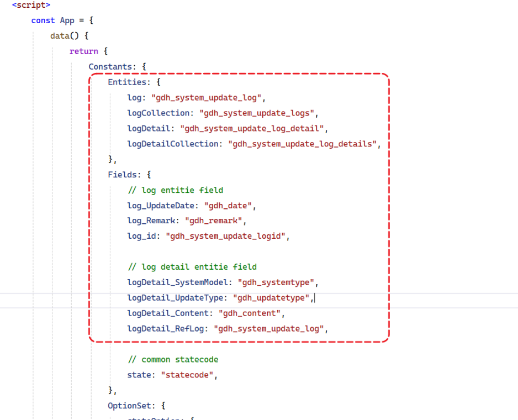Click the string "gdh_remark"
Image resolution: width=518 pixels, height=420 pixels.
click(x=213, y=221)
